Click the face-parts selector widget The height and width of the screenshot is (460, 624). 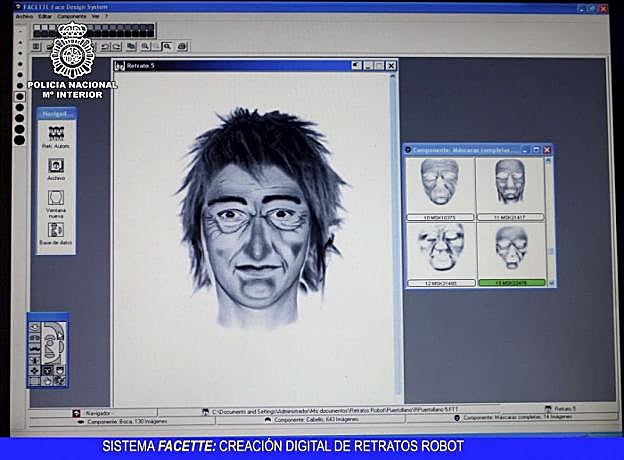pyautogui.click(x=47, y=351)
